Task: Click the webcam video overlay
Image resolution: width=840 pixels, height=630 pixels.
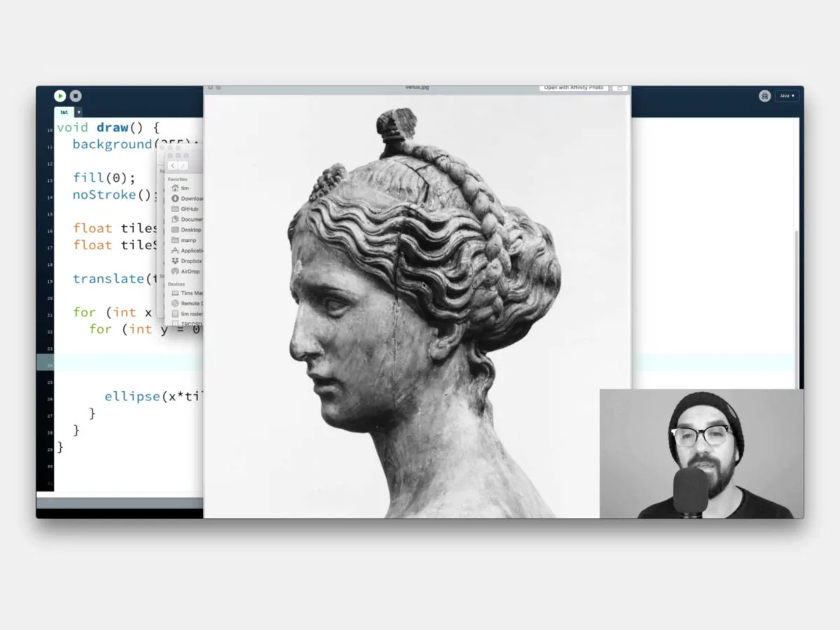Action: [x=701, y=454]
